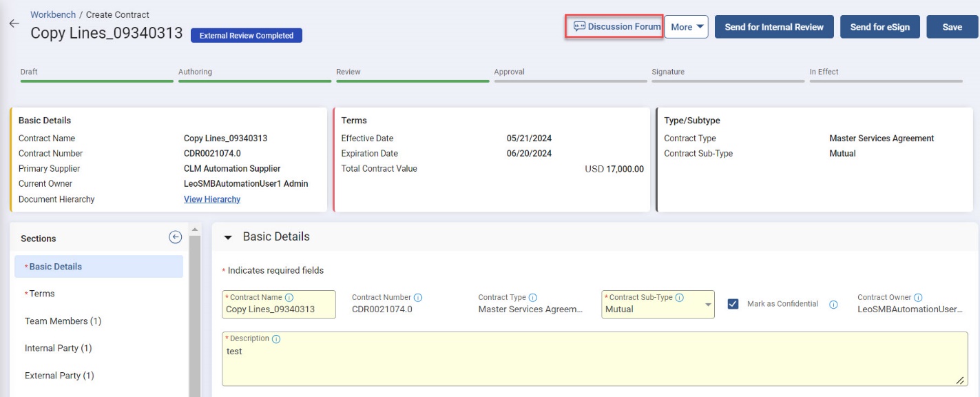This screenshot has width=980, height=397.
Task: Open the More dropdown menu
Action: tap(686, 27)
